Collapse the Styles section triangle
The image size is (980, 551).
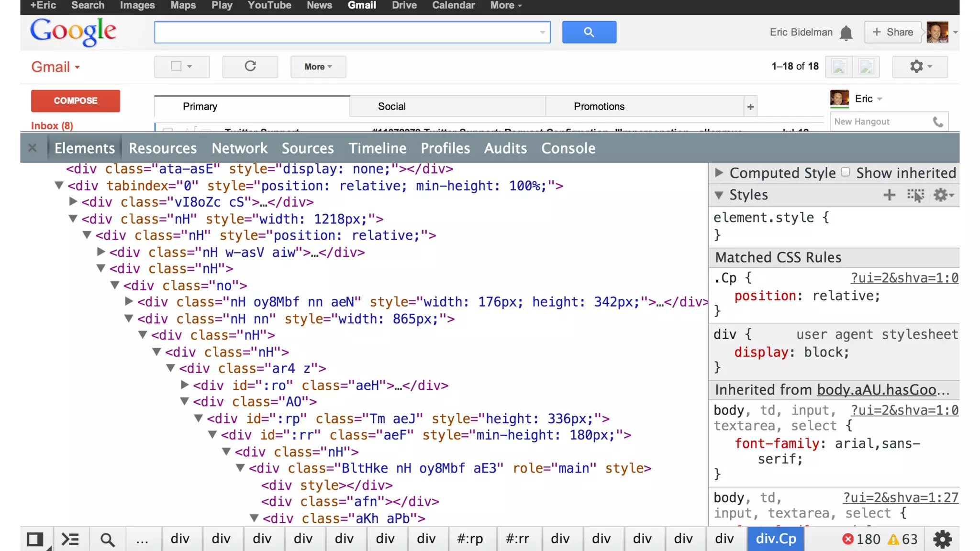(719, 195)
